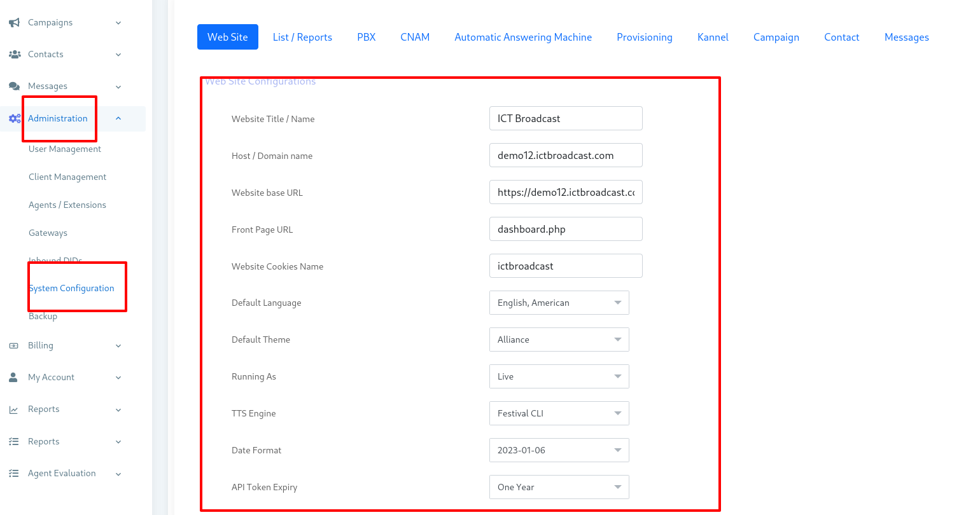Open the API Token Expiry dropdown
This screenshot has height=515, width=980.
(x=559, y=487)
